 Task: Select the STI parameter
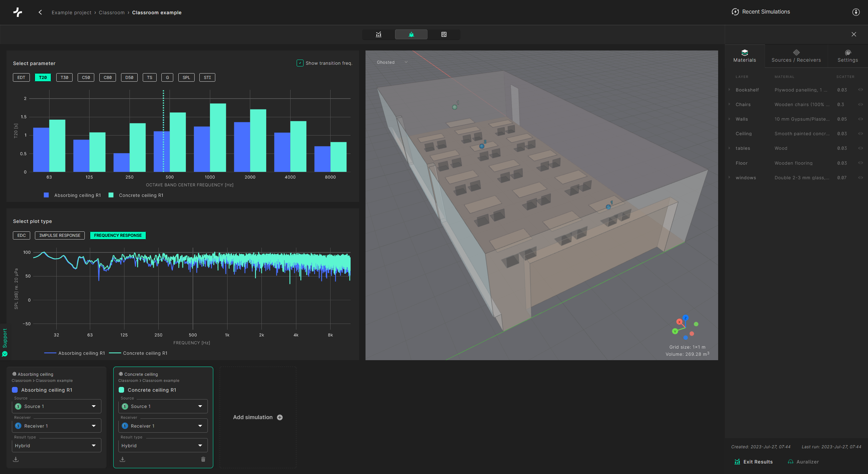[207, 78]
